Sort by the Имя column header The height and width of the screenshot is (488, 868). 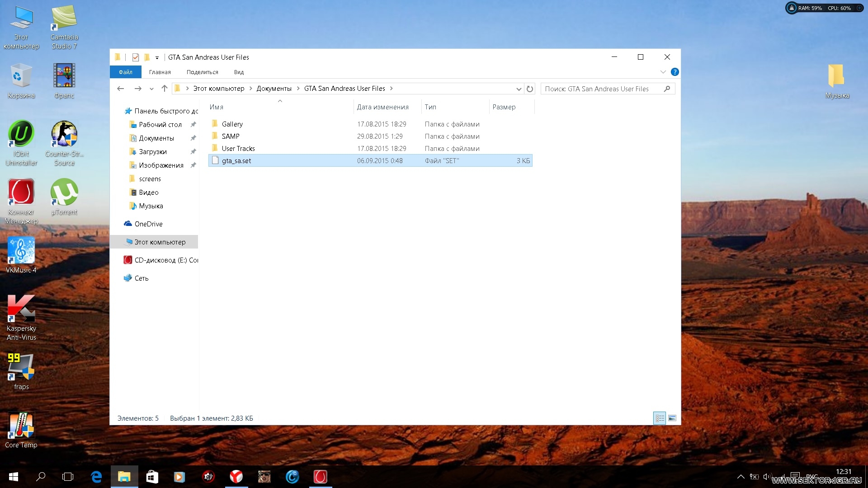280,107
